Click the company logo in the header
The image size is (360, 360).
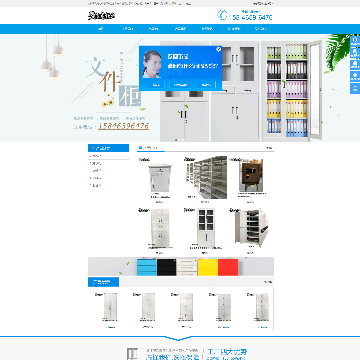[101, 15]
